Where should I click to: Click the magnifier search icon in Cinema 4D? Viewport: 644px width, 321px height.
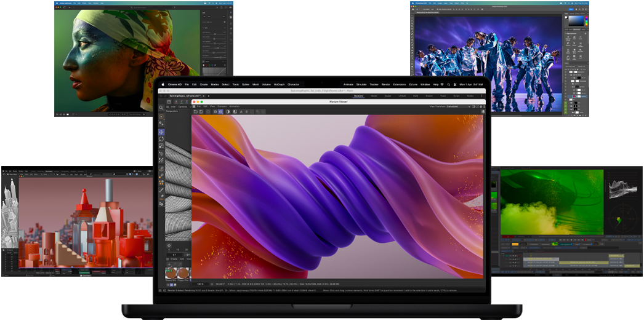click(x=161, y=108)
